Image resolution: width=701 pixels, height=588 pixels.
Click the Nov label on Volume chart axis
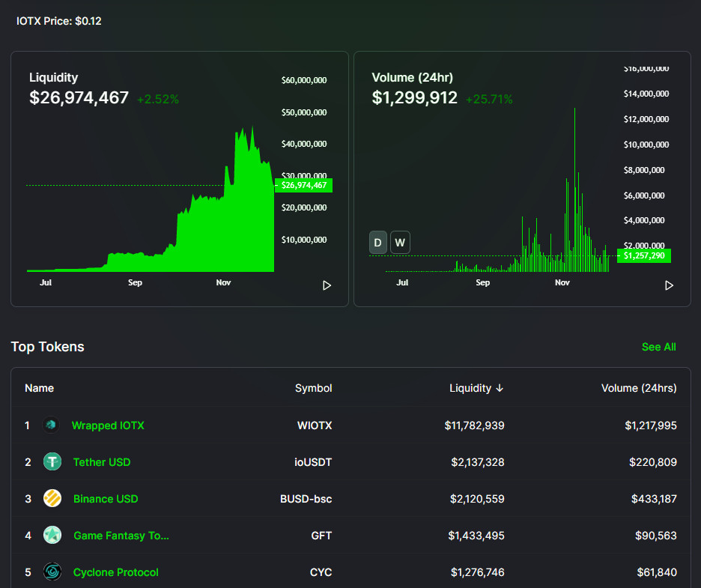(562, 282)
